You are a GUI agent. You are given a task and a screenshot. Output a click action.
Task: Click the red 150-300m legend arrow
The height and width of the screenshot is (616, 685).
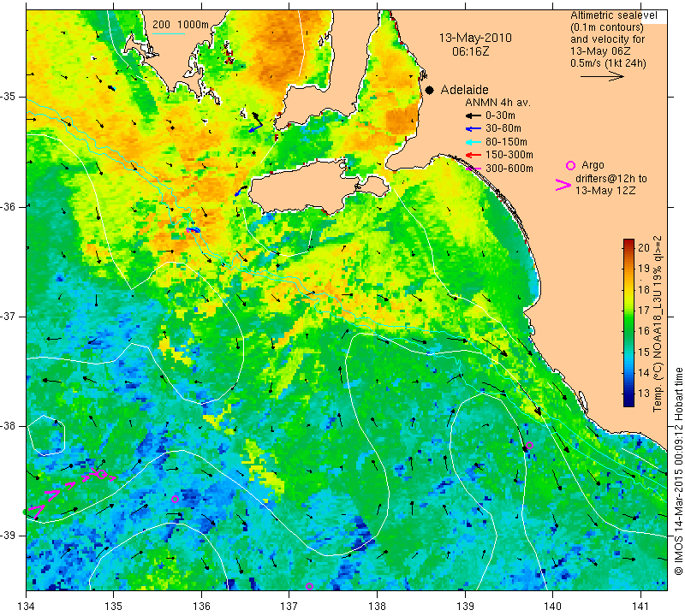[474, 155]
